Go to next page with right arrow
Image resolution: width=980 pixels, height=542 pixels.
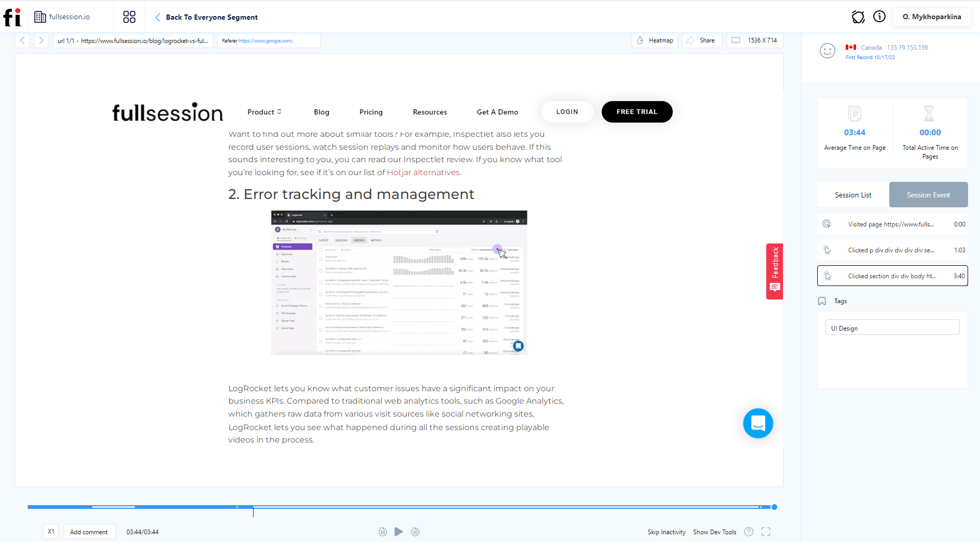coord(41,40)
